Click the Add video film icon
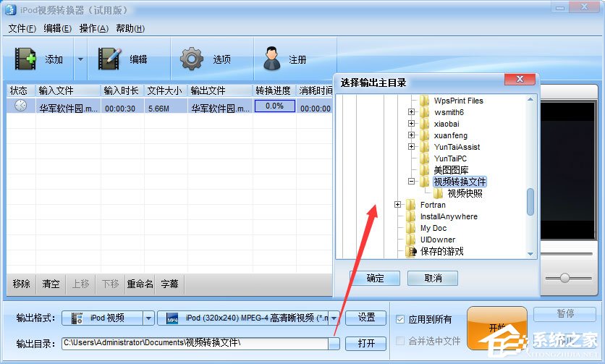Screen dimensions: 605x364 25,59
